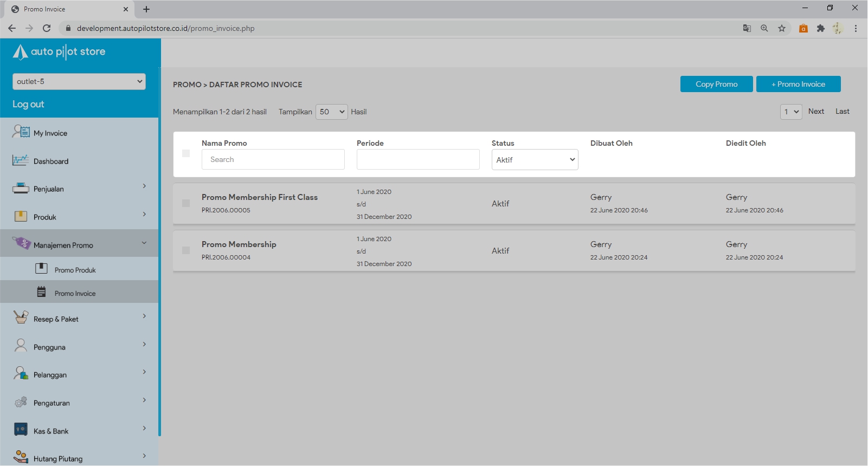
Task: Click the Penjualan cash register icon
Action: (21, 189)
